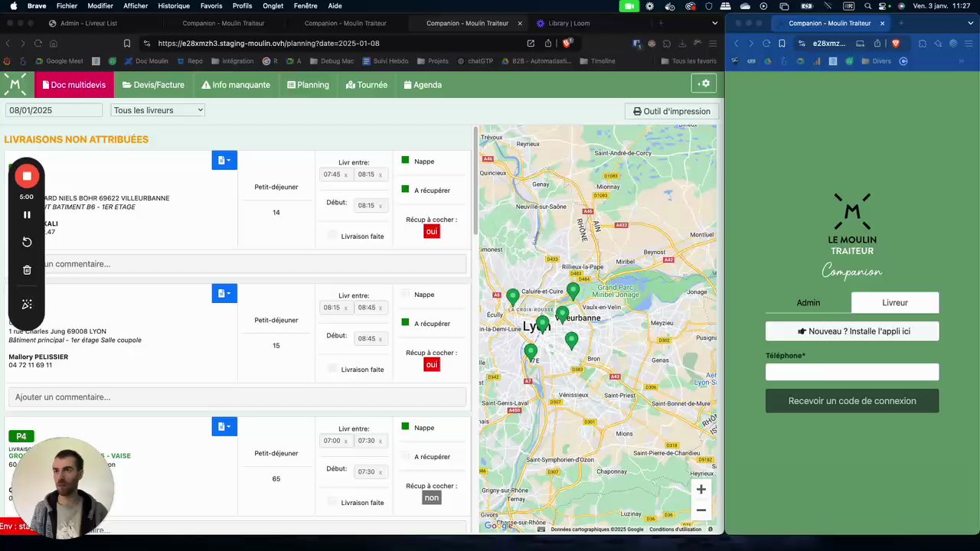Toggle A récupérer for Villeurbanne delivery
The image size is (980, 551).
click(x=405, y=189)
